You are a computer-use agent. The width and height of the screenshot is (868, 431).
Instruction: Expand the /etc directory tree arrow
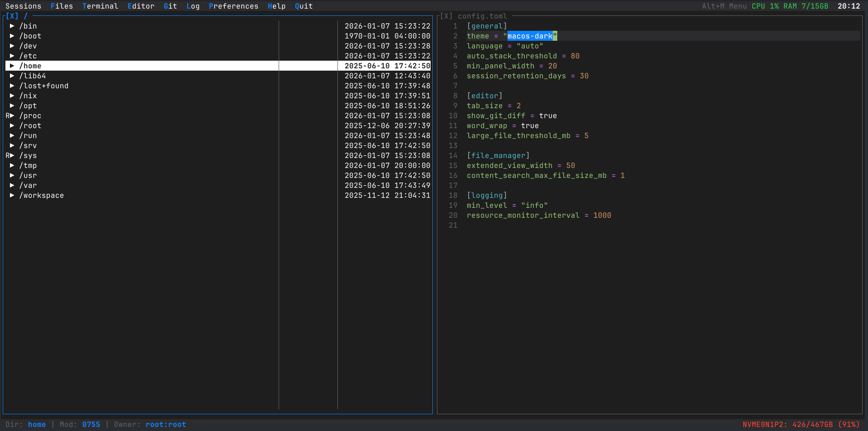(x=12, y=56)
